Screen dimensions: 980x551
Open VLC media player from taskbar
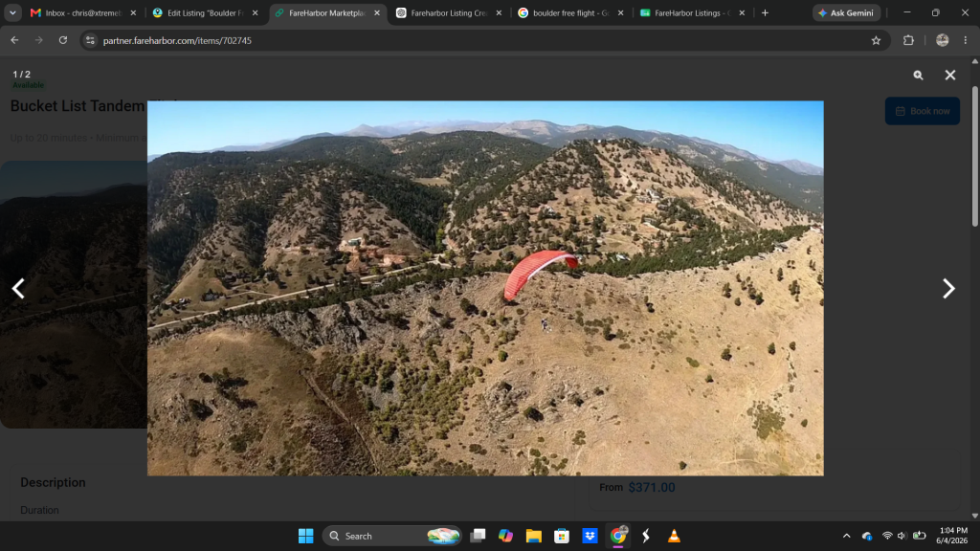(x=674, y=536)
